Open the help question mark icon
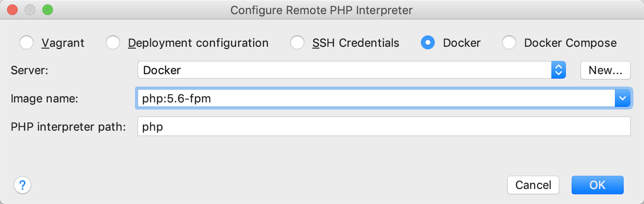Screen dimensions: 644x204 pyautogui.click(x=22, y=185)
